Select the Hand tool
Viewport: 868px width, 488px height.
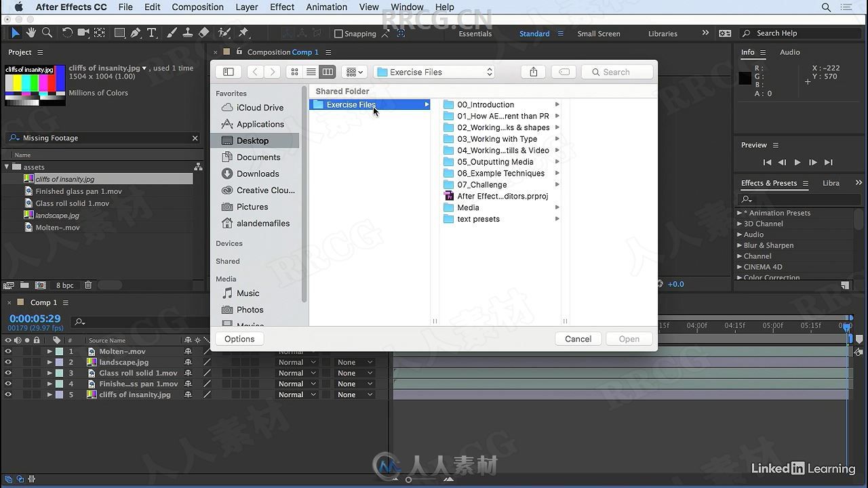(x=31, y=33)
